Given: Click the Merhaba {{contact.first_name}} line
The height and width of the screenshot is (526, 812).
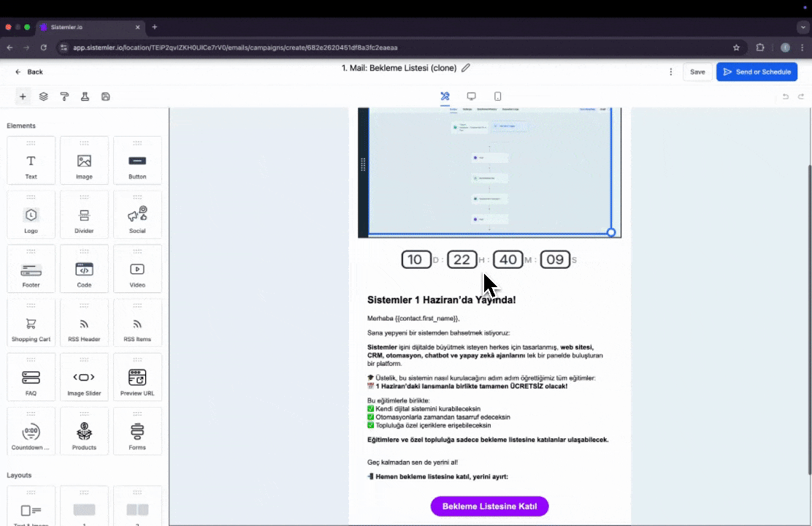Looking at the screenshot, I should (x=413, y=319).
